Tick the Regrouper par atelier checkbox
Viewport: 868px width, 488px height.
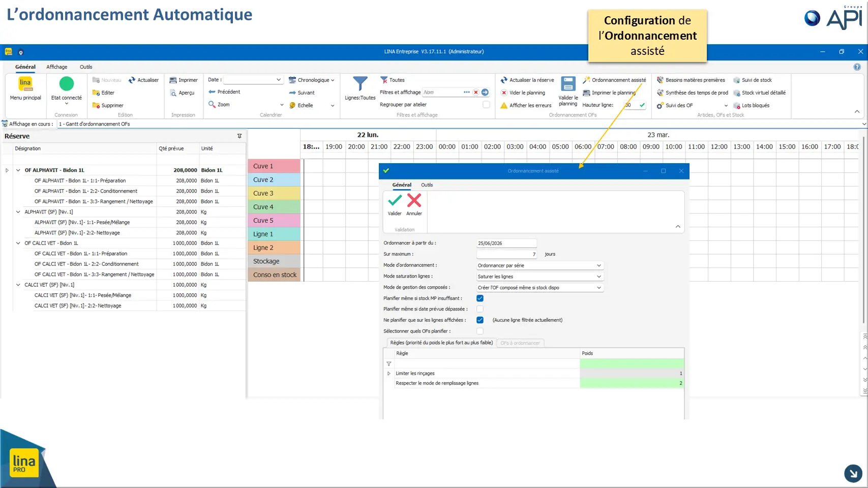[486, 104]
